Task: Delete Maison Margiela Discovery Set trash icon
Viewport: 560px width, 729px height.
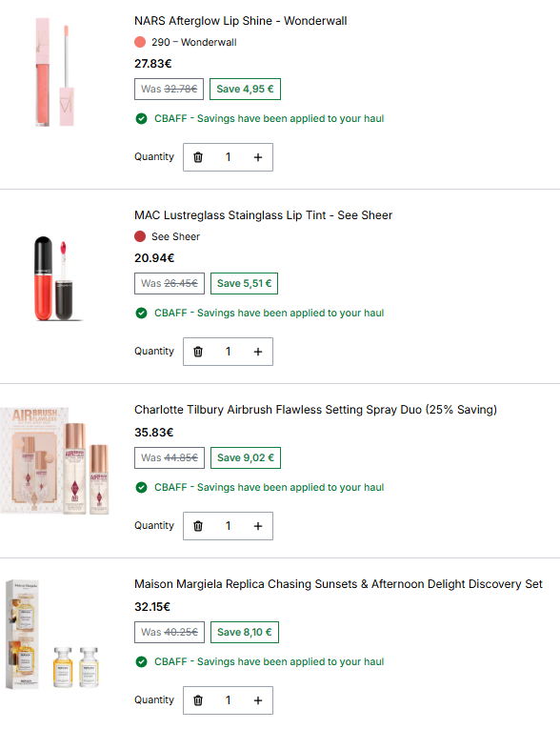Action: point(198,700)
